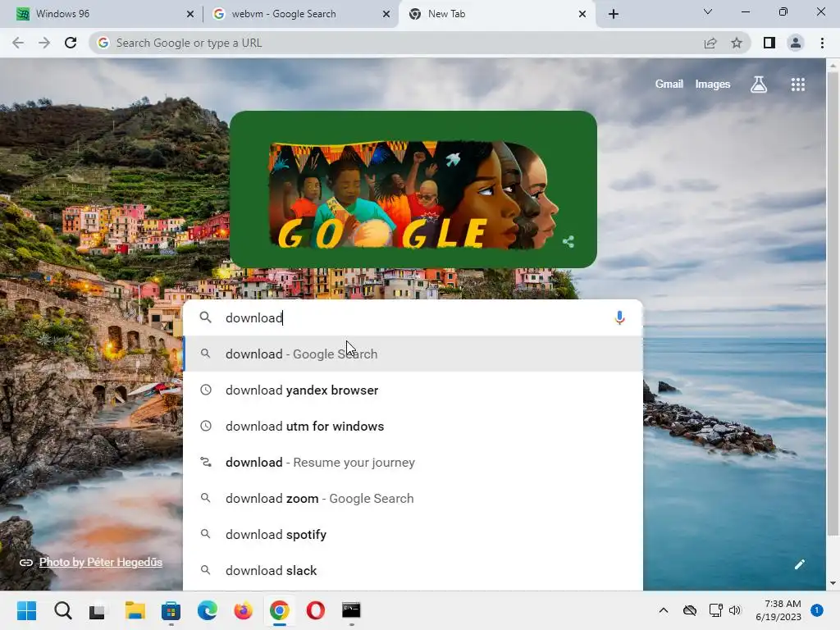Image resolution: width=840 pixels, height=630 pixels.
Task: Close the webvm Google Search tab
Action: click(x=386, y=14)
